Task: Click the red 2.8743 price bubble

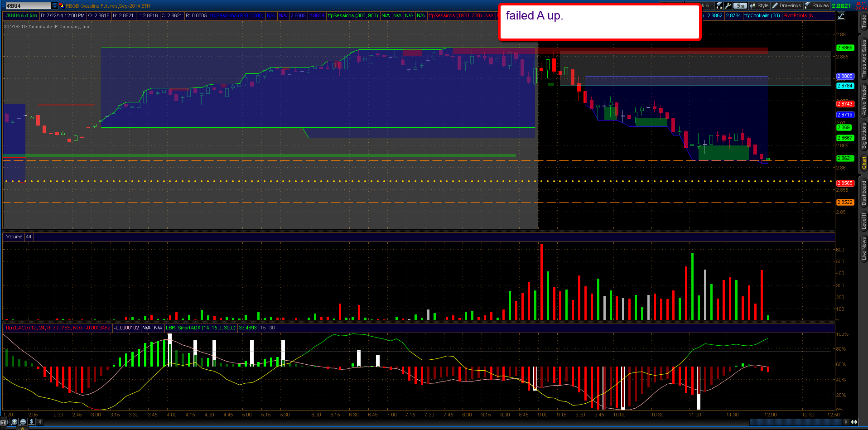Action: 844,104
